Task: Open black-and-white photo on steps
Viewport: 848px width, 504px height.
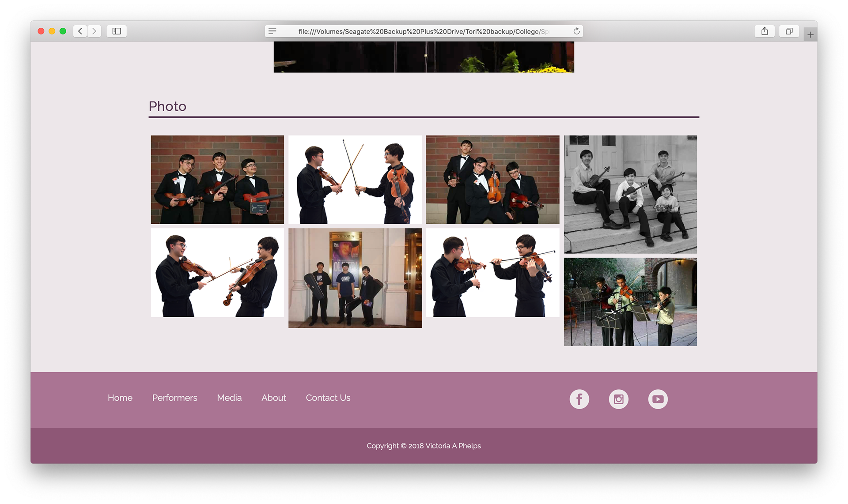Action: pyautogui.click(x=630, y=194)
